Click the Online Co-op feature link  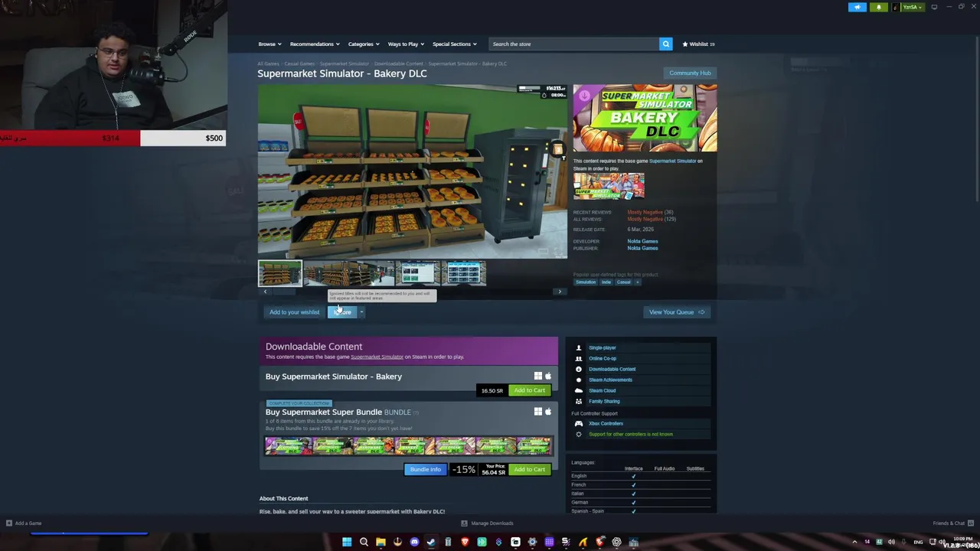click(602, 358)
